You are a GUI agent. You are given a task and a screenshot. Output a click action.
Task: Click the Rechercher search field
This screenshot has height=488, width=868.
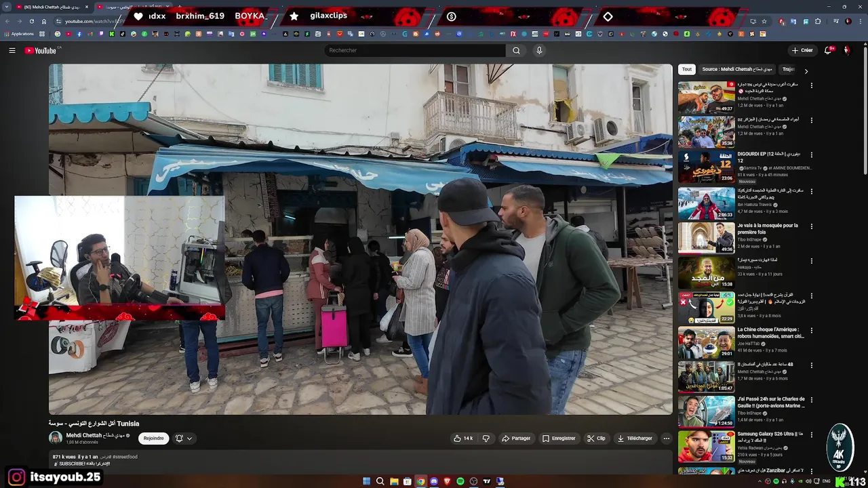[415, 50]
